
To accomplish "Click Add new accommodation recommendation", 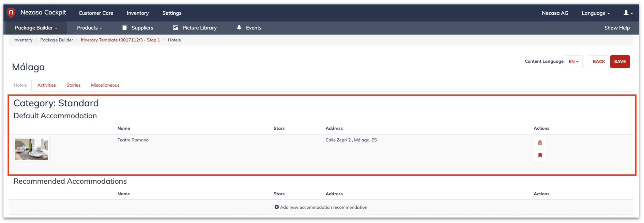I will [x=321, y=208].
